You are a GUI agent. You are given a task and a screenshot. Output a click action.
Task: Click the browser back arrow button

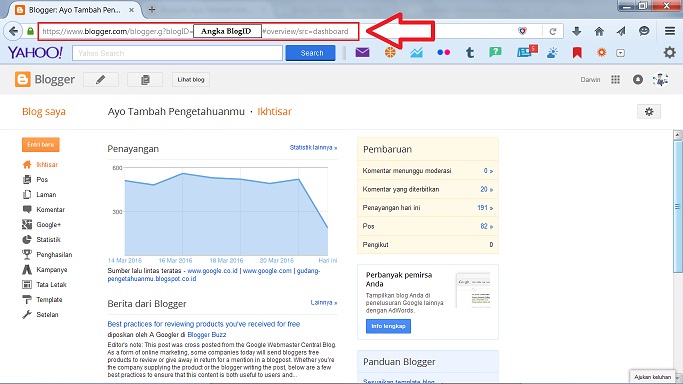[x=13, y=31]
